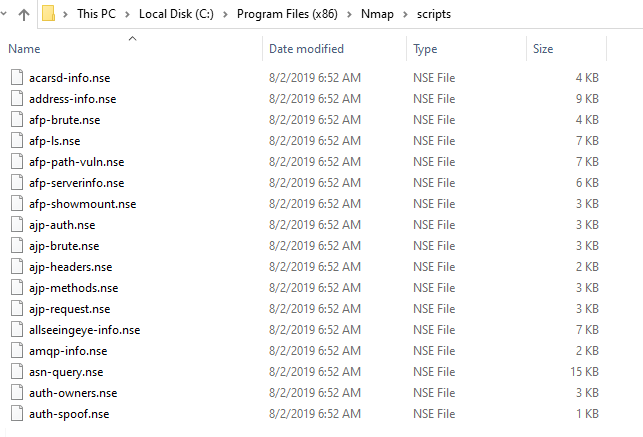The width and height of the screenshot is (643, 437).
Task: Navigate to Nmap breadcrumb folder
Action: pyautogui.click(x=377, y=14)
